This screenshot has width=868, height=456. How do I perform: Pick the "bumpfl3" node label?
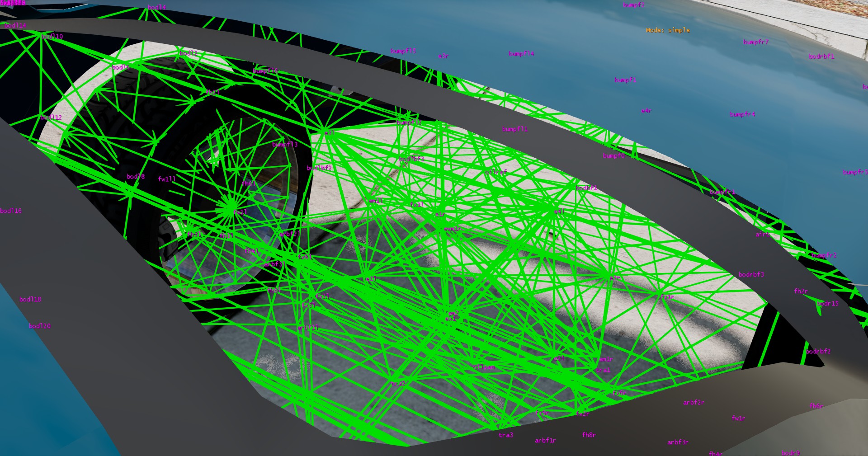click(x=285, y=145)
